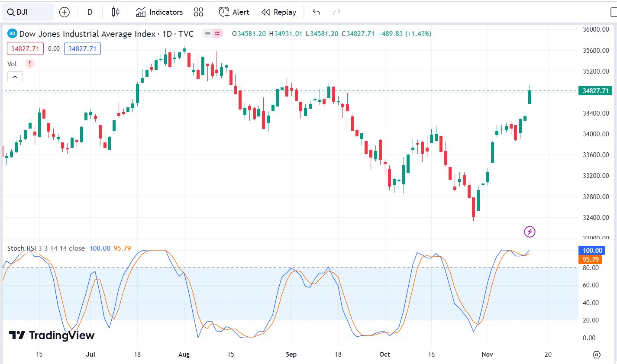
Task: Open the DJI symbol search box
Action: click(x=28, y=12)
